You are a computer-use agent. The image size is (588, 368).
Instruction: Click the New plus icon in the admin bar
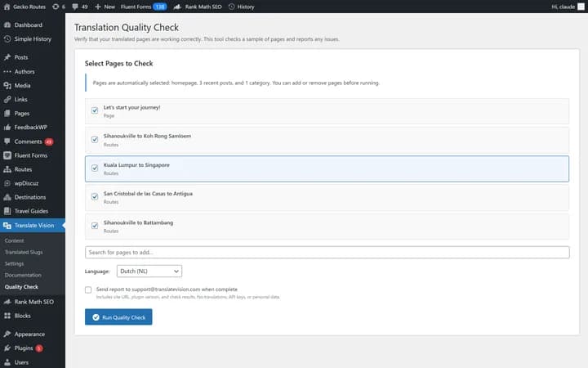click(98, 7)
